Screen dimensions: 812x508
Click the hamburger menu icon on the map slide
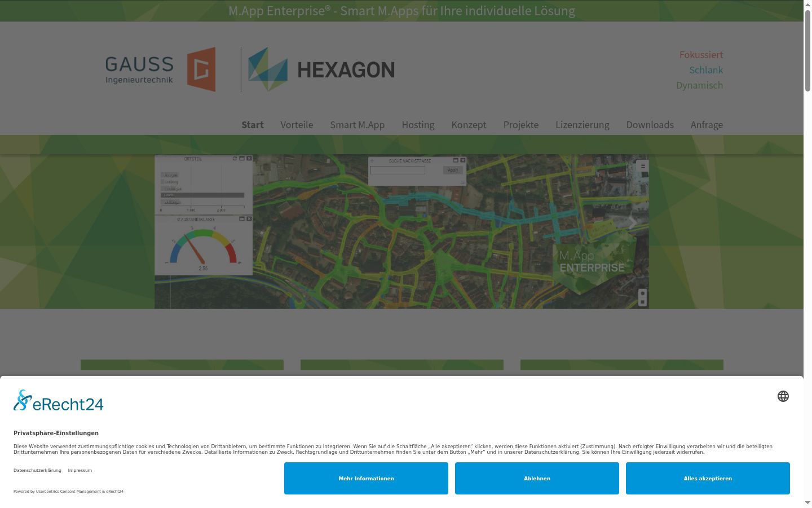click(x=643, y=165)
